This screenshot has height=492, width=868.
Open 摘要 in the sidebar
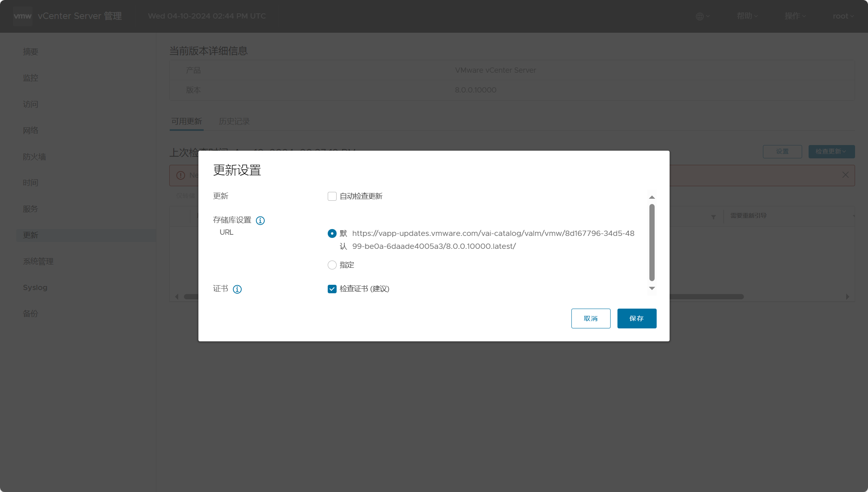click(x=31, y=52)
